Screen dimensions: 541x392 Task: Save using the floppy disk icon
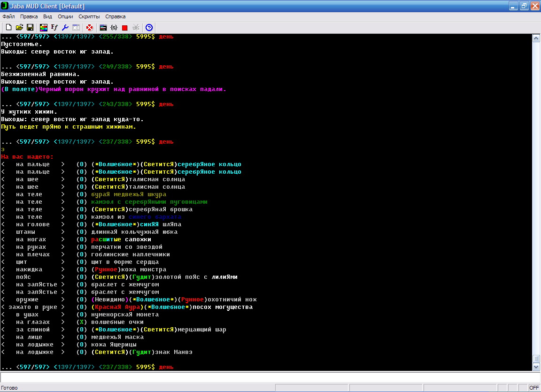click(x=30, y=28)
